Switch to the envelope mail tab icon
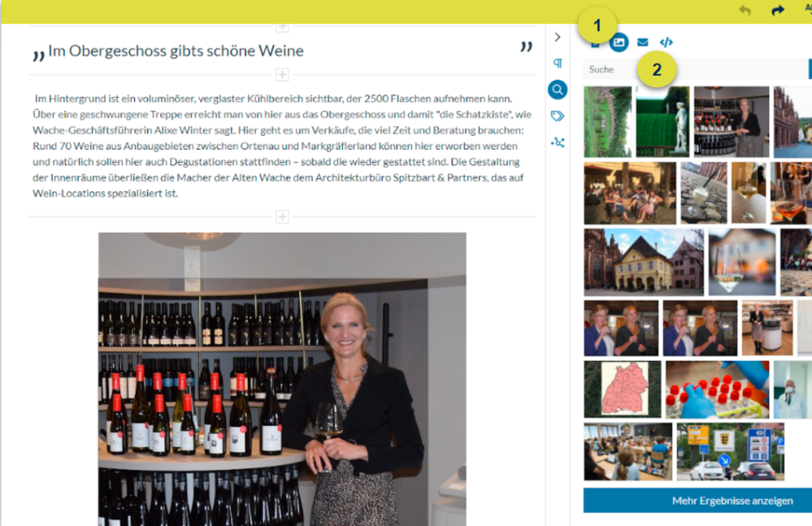The width and height of the screenshot is (812, 526). [643, 43]
